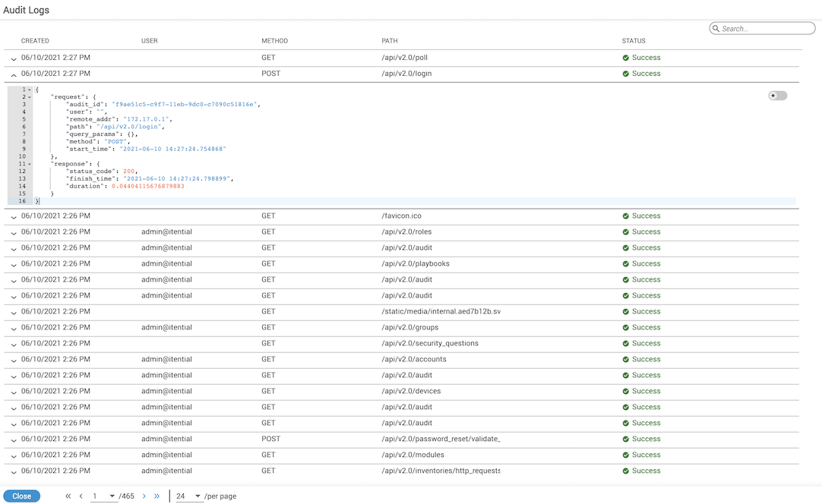Screen dimensions: 822x504
Task: Click the Close button
Action: pos(21,496)
